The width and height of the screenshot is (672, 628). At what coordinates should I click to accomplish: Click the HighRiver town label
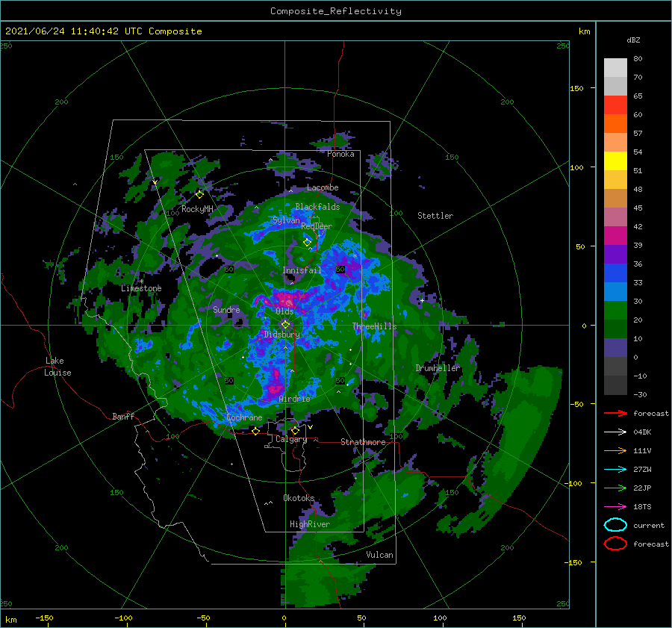coord(310,524)
